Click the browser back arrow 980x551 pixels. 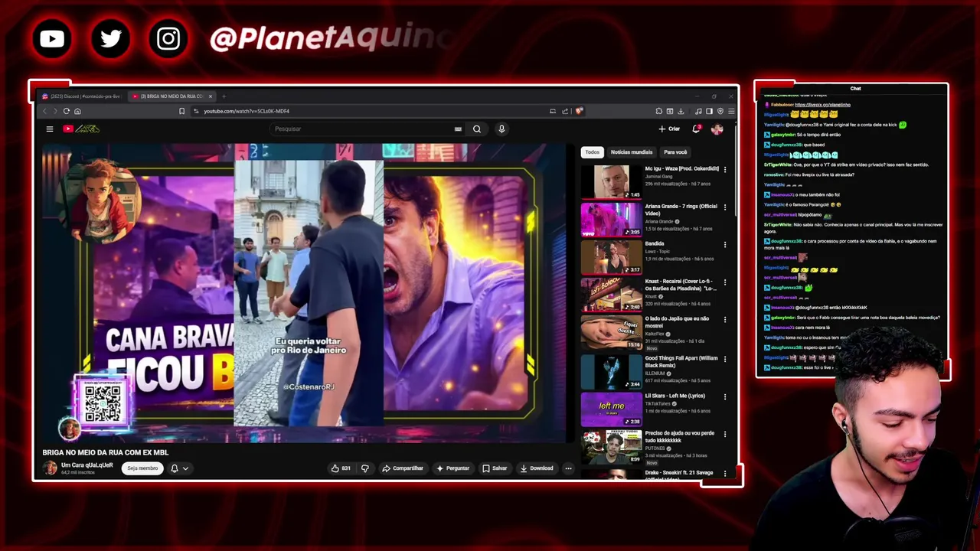pos(44,112)
